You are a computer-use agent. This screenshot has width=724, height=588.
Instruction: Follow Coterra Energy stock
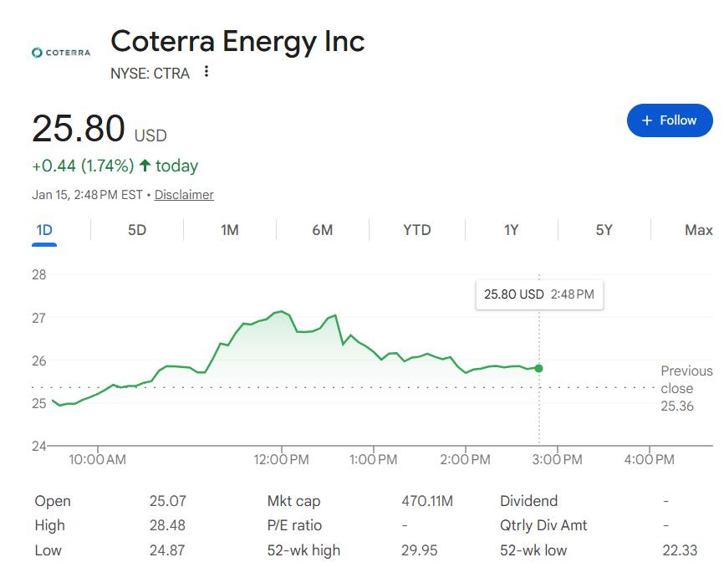point(669,120)
